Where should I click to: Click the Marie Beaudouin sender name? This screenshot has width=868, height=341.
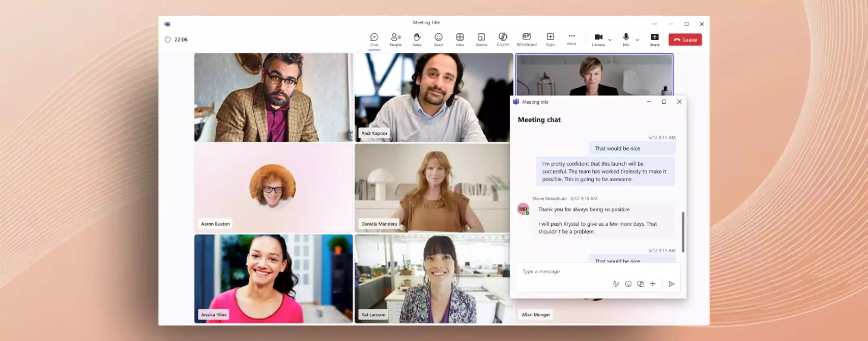tap(549, 198)
